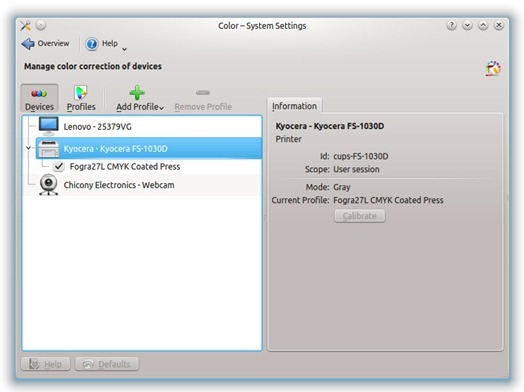Click the Printer device type label
Image resolution: width=524 pixels, height=392 pixels.
tap(288, 139)
